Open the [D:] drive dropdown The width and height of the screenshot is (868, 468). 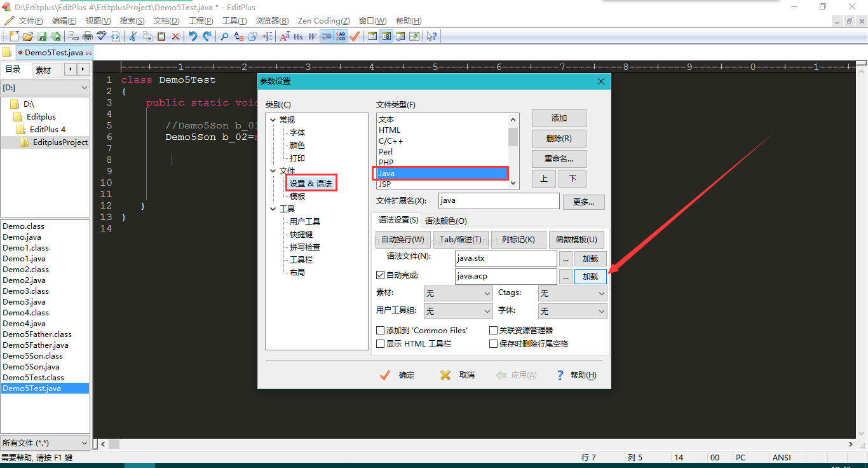pos(45,87)
